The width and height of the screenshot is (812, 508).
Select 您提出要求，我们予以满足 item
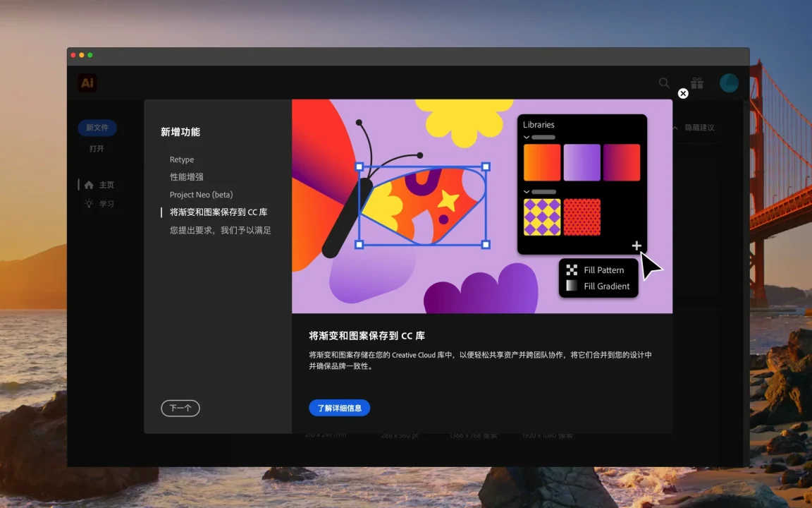point(221,230)
